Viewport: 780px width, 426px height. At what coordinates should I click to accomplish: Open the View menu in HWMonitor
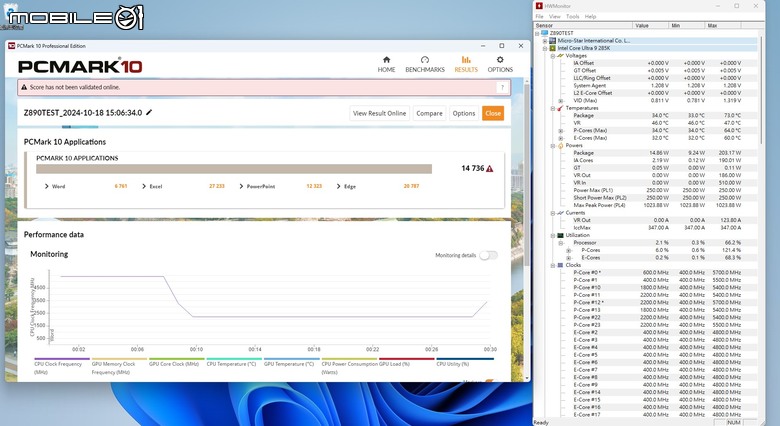(554, 16)
